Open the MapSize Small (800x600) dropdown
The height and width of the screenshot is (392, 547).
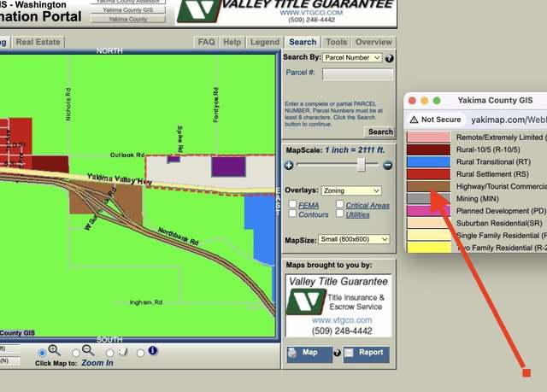354,239
